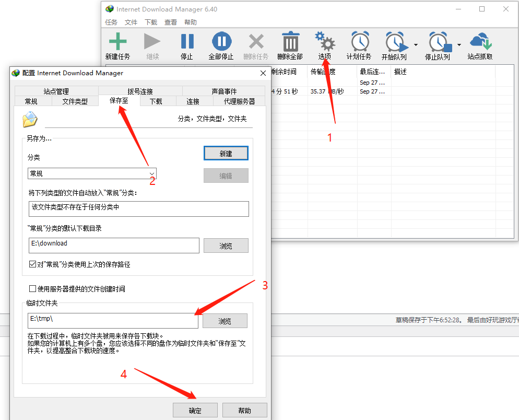Click IDM logo icon in 配置 dialog title
This screenshot has height=420, width=519.
(x=16, y=73)
